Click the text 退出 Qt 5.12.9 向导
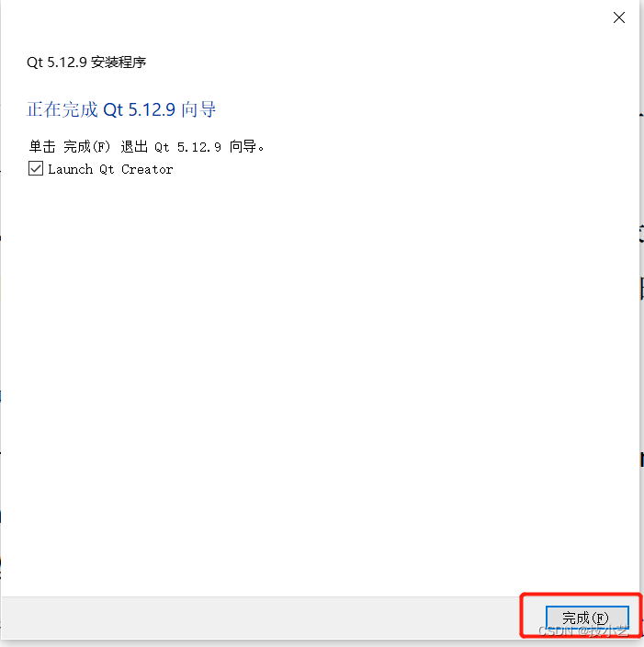The height and width of the screenshot is (647, 644). (192, 146)
